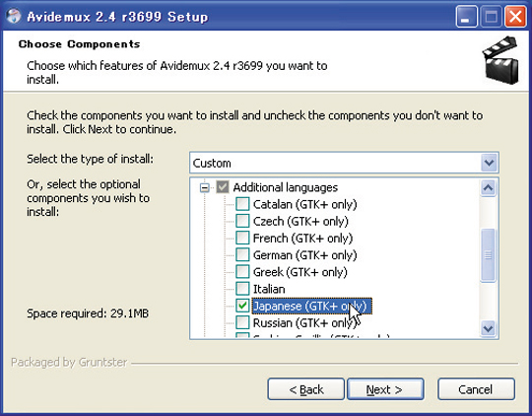Select the Japanese (GTK+ only) label
The width and height of the screenshot is (532, 416).
click(x=311, y=306)
